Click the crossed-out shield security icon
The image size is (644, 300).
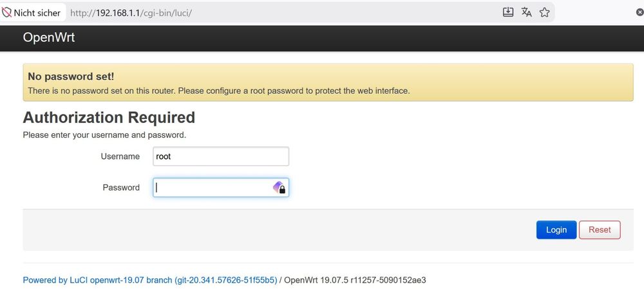[x=6, y=13]
